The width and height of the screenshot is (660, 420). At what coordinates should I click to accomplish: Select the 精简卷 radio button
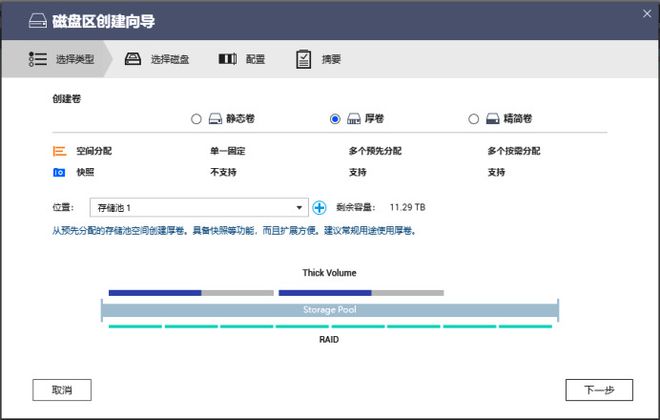(x=474, y=119)
